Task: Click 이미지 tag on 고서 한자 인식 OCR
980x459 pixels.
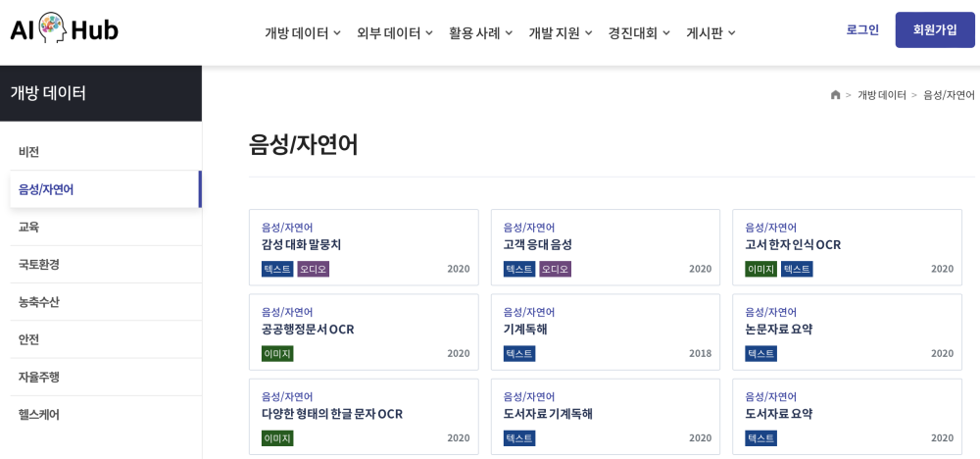Action: click(760, 269)
